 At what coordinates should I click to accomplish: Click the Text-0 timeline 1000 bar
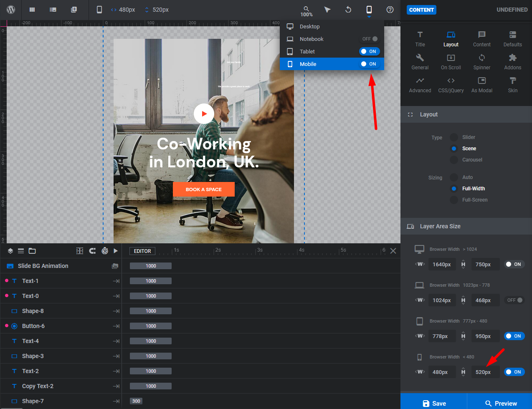click(151, 296)
